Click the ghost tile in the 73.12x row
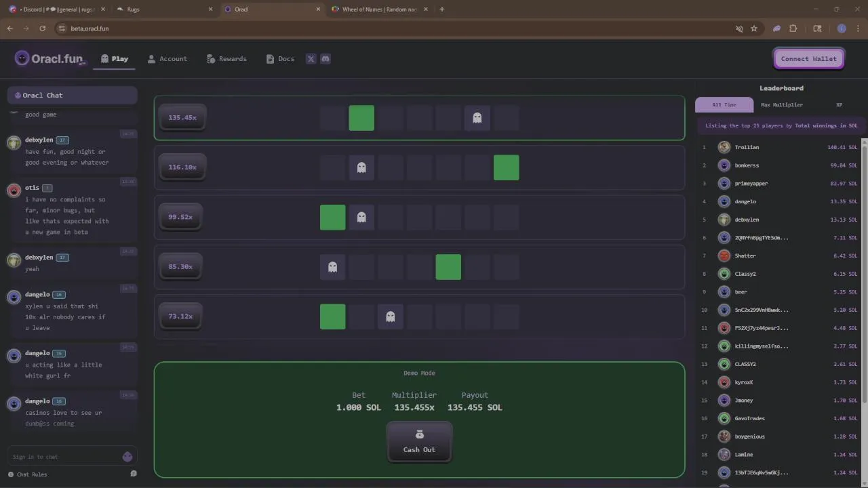The image size is (868, 488). coord(390,317)
